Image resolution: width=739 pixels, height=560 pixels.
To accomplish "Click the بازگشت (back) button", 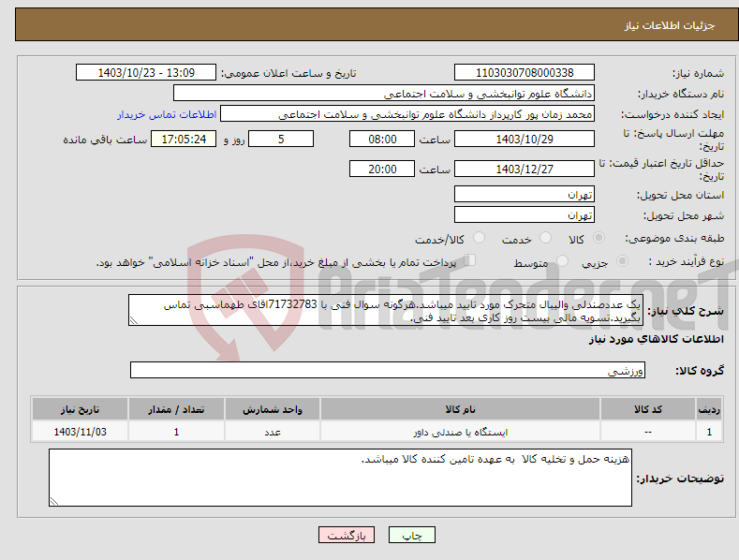I will tap(347, 535).
